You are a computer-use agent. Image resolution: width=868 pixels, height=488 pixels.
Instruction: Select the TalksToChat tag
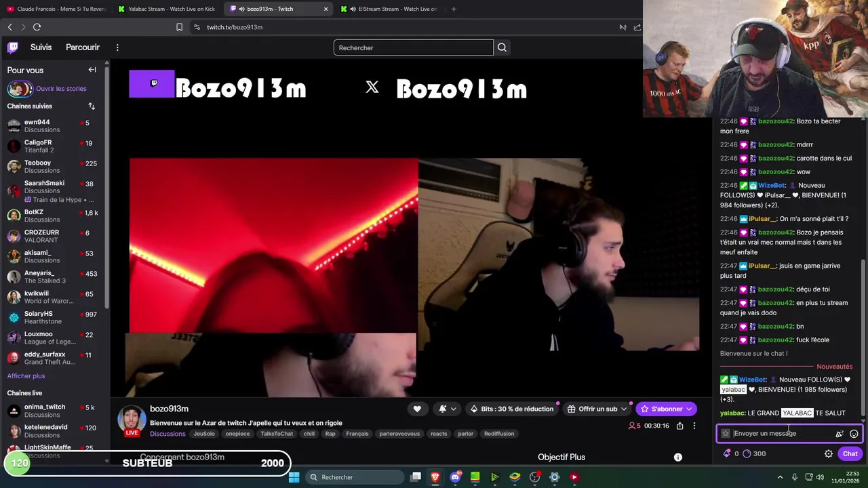[x=277, y=434]
